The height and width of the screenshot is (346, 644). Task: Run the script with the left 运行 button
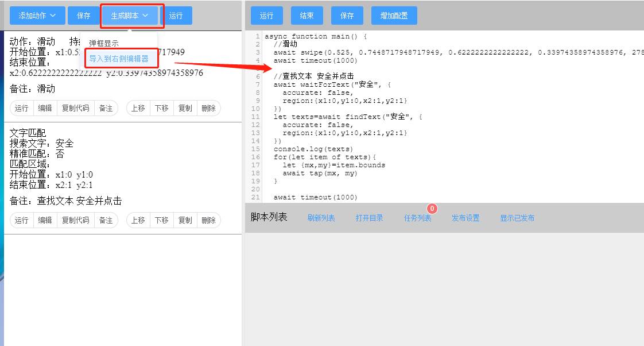pyautogui.click(x=176, y=16)
